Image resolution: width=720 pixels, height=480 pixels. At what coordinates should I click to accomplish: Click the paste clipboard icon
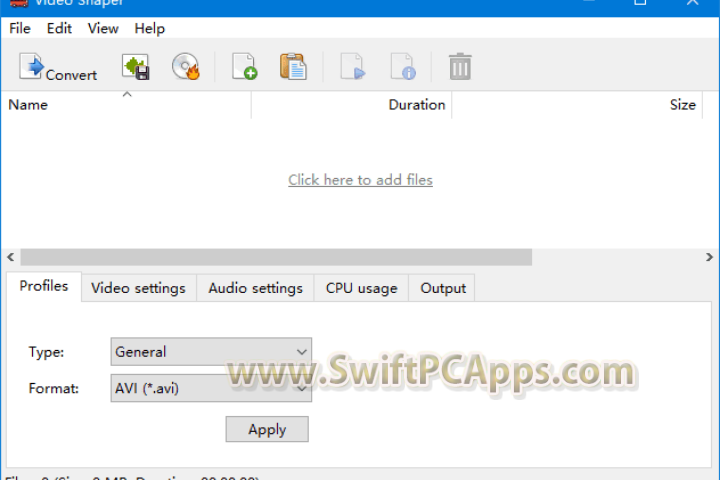click(293, 67)
